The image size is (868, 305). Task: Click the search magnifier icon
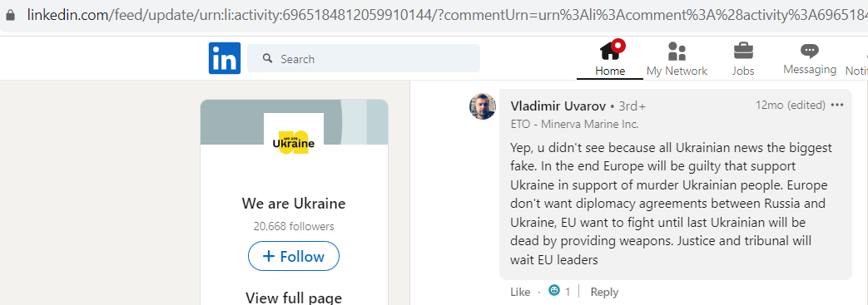coord(267,58)
